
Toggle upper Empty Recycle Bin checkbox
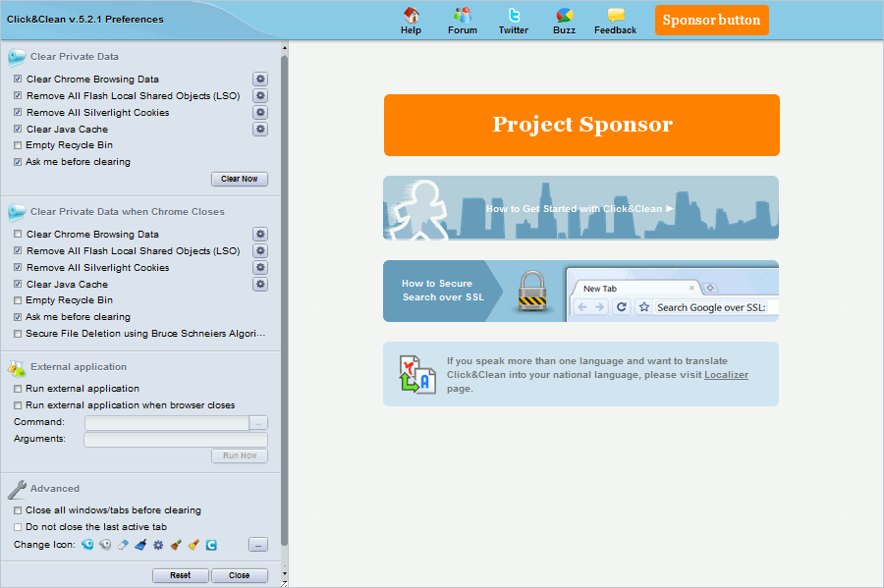[x=18, y=145]
